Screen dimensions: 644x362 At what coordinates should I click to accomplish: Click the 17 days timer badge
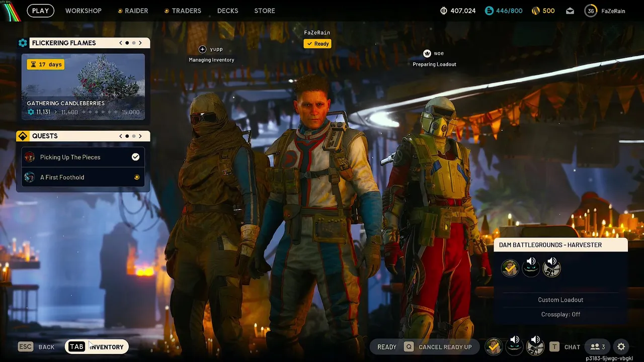pos(46,64)
